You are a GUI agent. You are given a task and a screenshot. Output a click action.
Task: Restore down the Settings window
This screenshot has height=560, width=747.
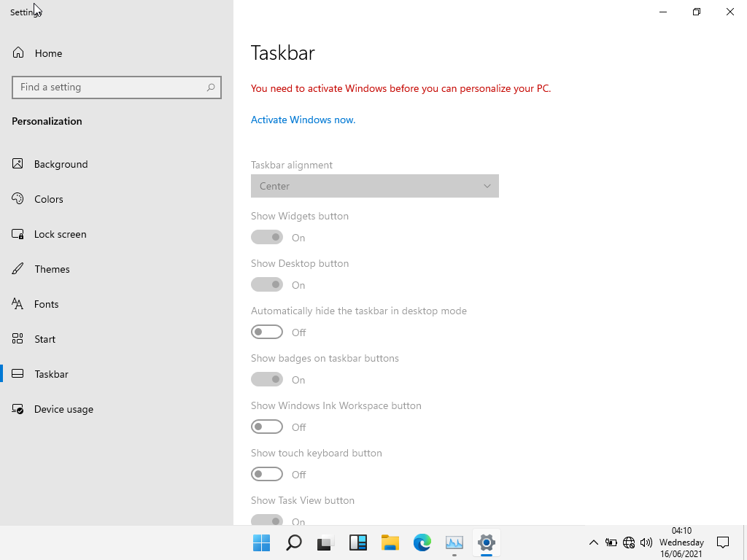click(697, 12)
